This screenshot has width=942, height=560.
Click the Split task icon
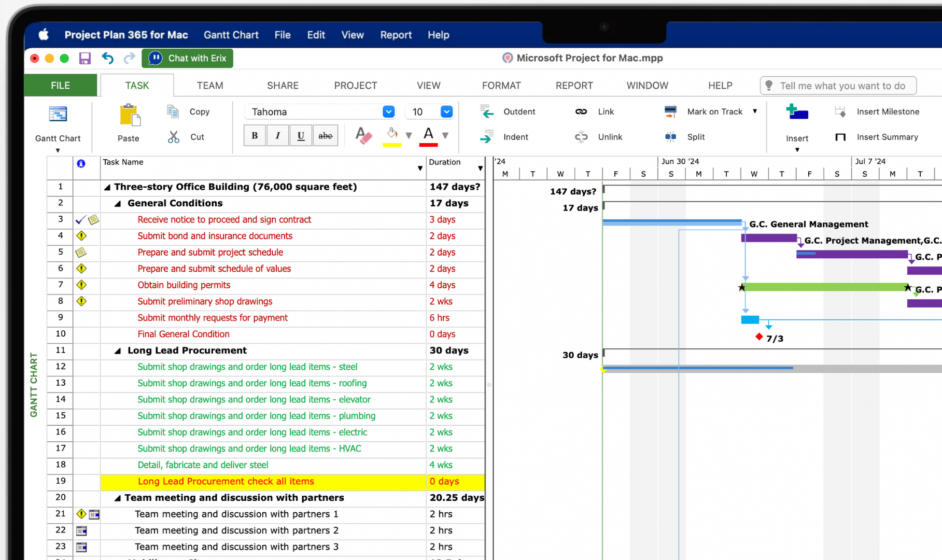[670, 137]
